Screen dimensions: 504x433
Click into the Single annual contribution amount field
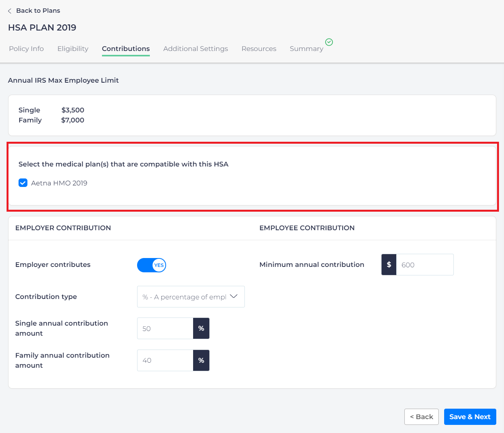(x=165, y=328)
